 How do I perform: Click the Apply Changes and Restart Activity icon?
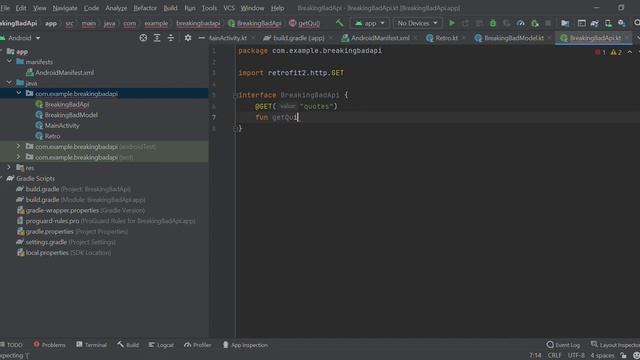click(465, 23)
